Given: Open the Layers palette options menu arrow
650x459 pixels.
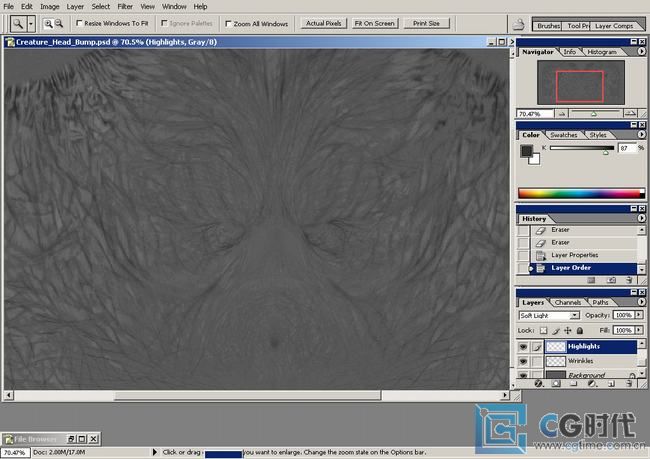Looking at the screenshot, I should tap(641, 302).
